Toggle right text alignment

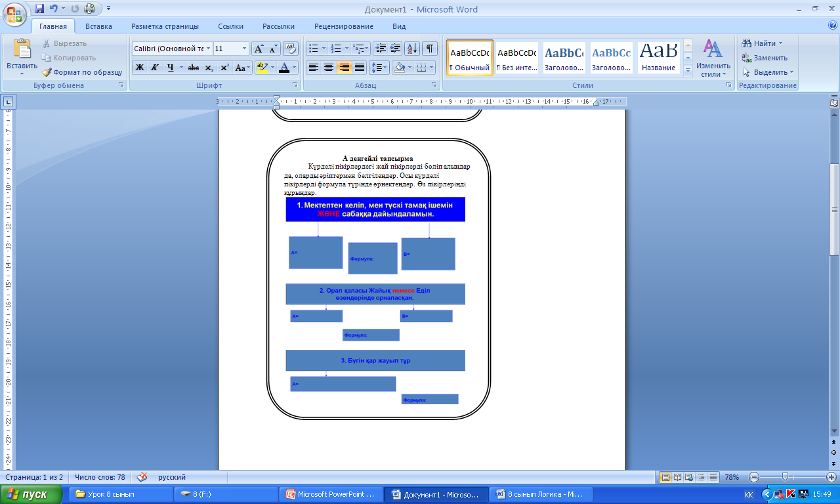[344, 68]
